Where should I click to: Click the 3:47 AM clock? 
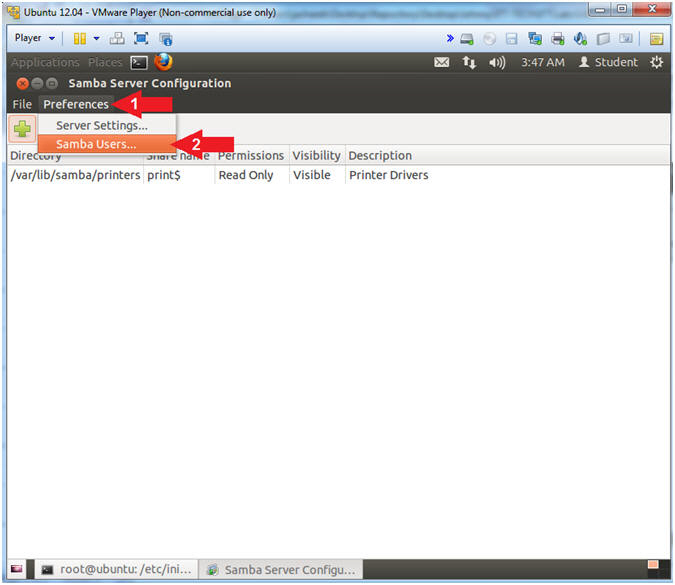[542, 63]
